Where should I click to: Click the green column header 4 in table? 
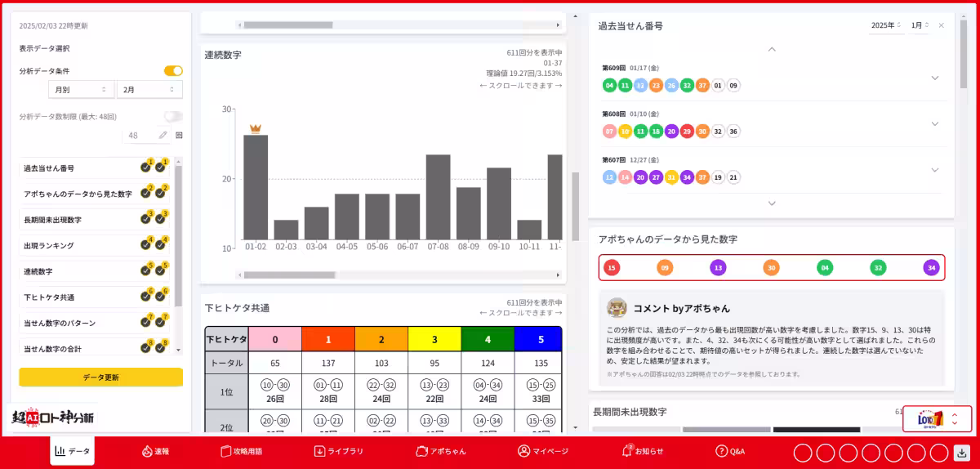click(488, 339)
